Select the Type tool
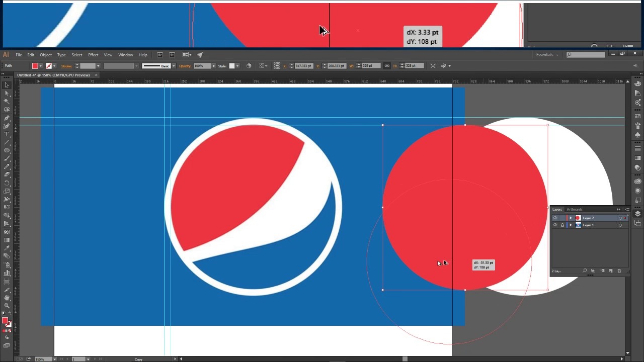The width and height of the screenshot is (644, 362). [x=7, y=134]
